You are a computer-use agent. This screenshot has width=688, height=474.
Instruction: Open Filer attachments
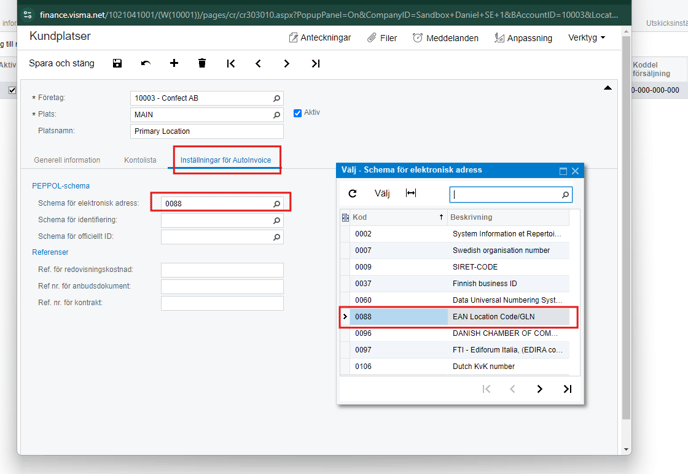pos(382,38)
